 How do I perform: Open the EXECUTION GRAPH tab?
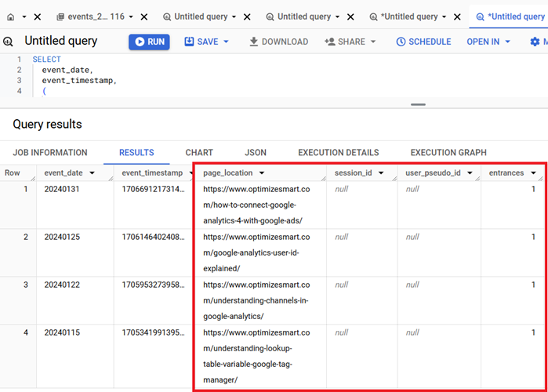pyautogui.click(x=448, y=153)
